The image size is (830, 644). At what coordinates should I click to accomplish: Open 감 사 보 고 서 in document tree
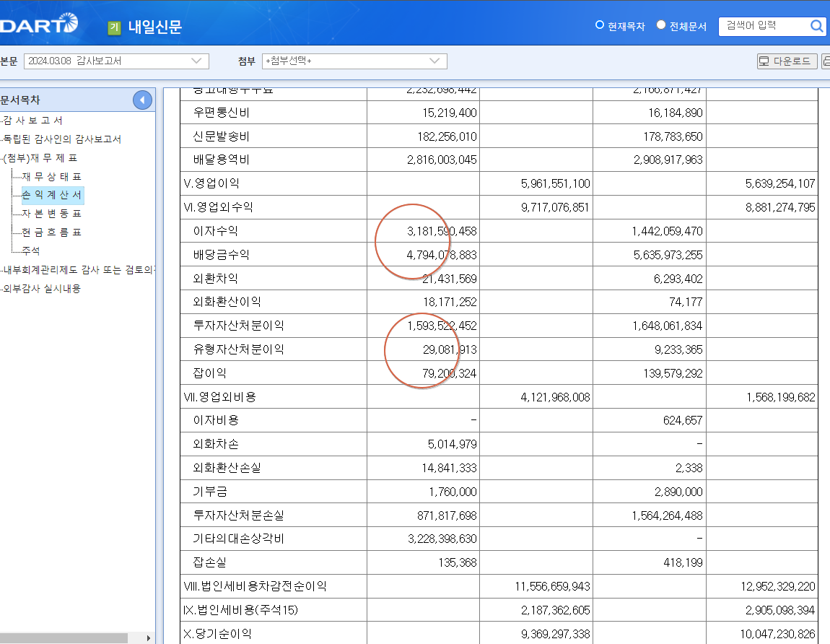[x=32, y=121]
